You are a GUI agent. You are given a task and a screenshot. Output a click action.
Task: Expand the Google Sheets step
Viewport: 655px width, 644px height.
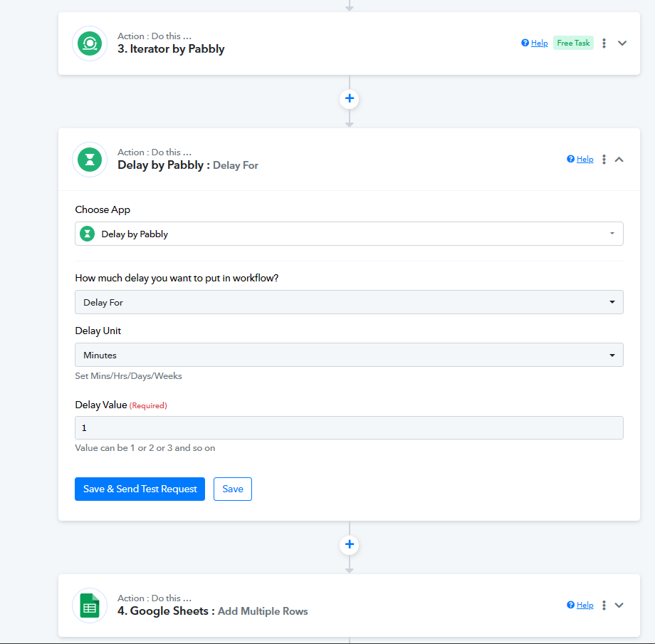(619, 605)
